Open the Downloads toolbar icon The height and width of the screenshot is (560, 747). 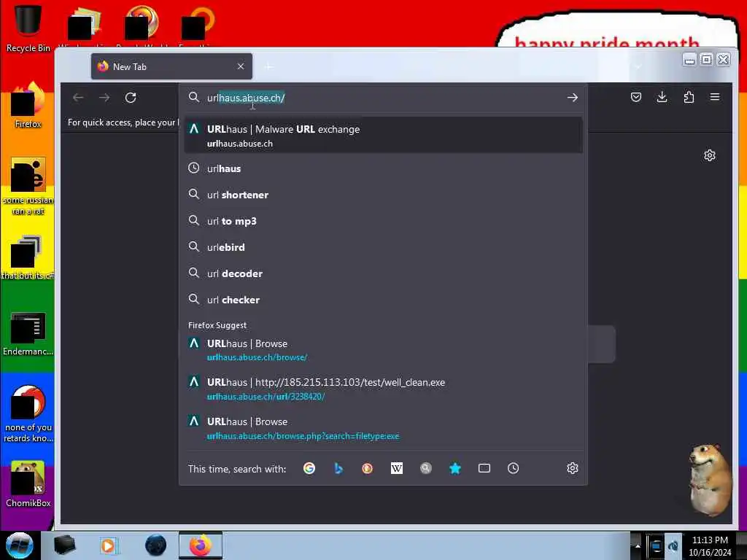click(x=662, y=97)
